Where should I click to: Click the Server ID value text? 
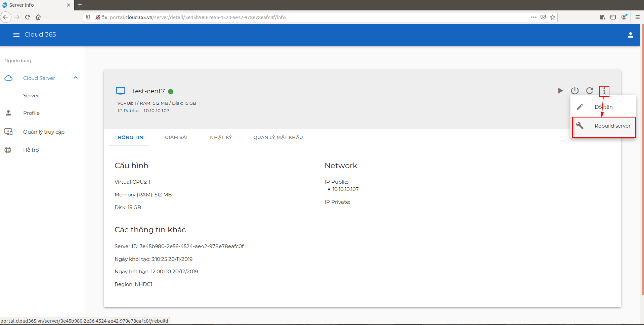[x=191, y=246]
